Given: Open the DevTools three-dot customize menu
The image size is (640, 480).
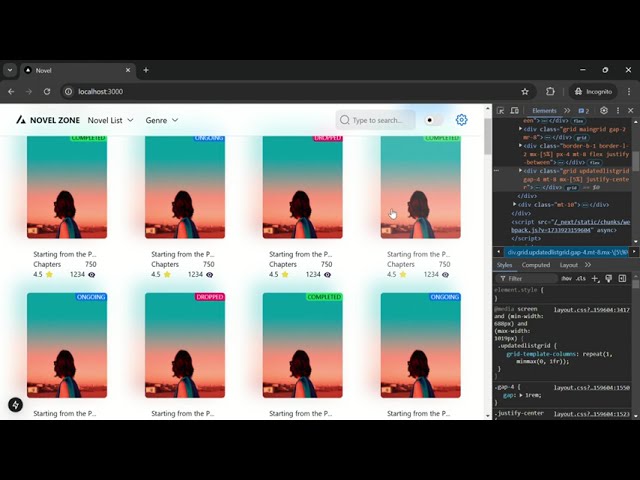Looking at the screenshot, I should 618,111.
